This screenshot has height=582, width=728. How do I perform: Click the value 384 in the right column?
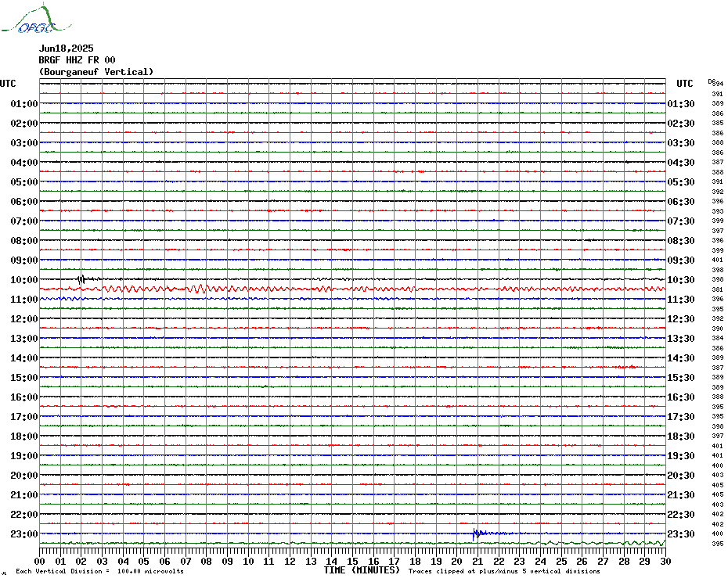pyautogui.click(x=717, y=339)
